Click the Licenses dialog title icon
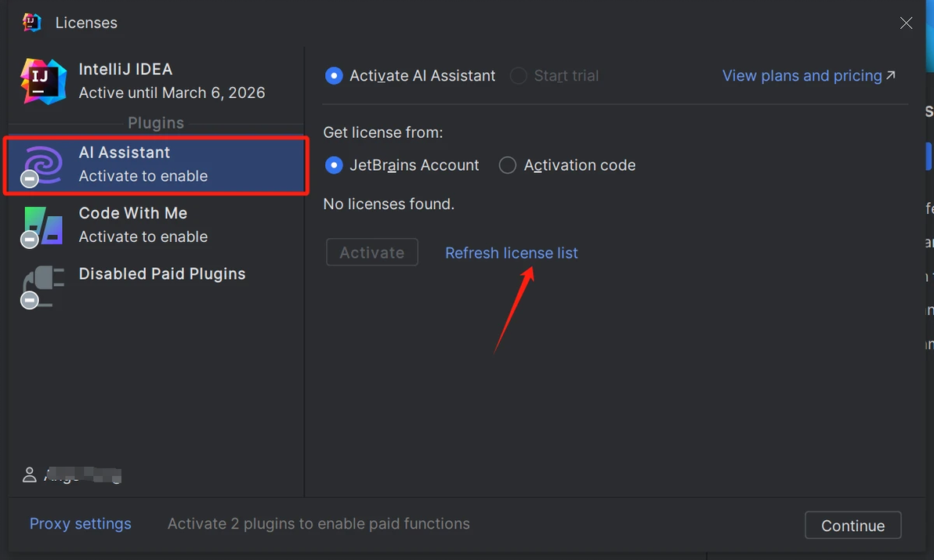 32,23
